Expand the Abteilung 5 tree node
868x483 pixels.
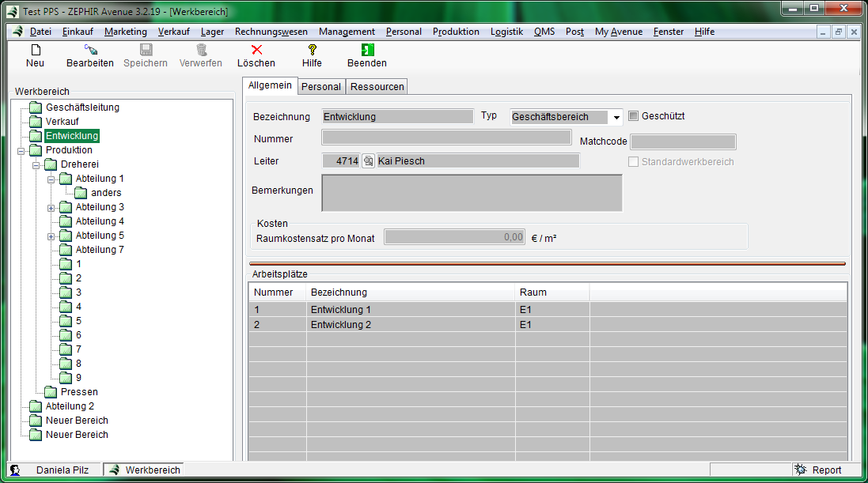pos(51,236)
